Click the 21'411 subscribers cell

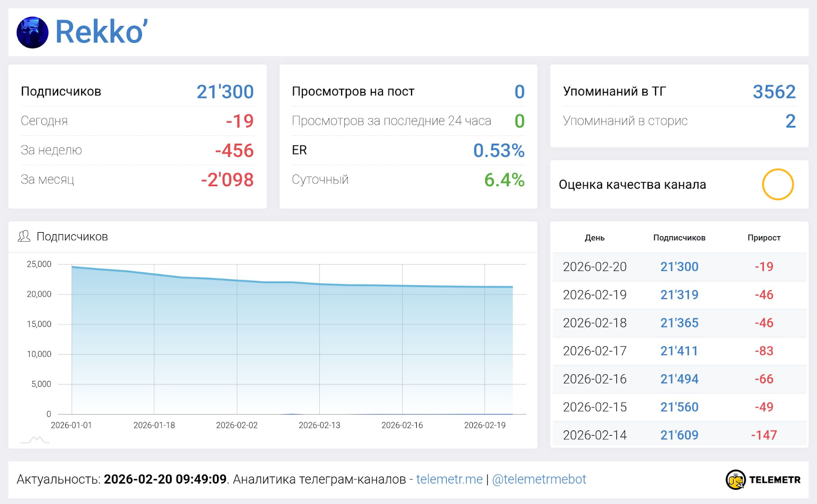coord(679,351)
